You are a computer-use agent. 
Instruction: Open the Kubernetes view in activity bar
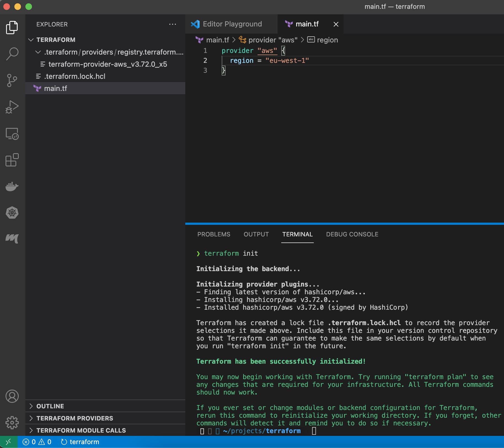point(12,213)
